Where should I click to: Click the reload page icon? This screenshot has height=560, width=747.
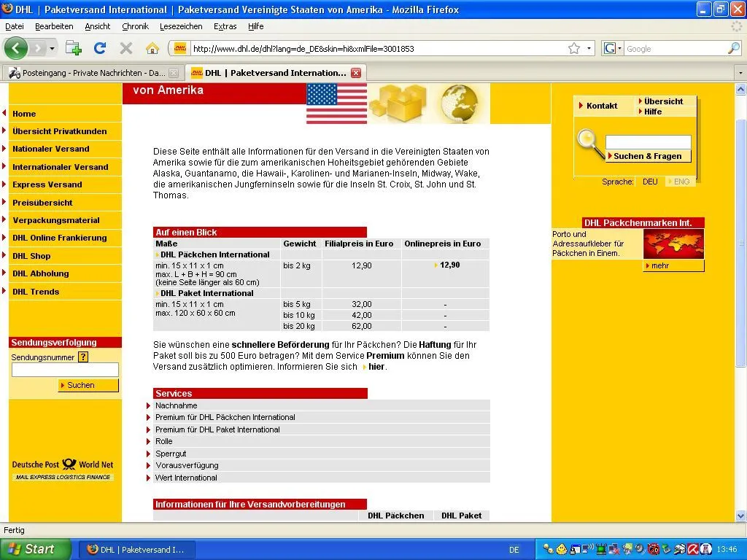(x=100, y=48)
